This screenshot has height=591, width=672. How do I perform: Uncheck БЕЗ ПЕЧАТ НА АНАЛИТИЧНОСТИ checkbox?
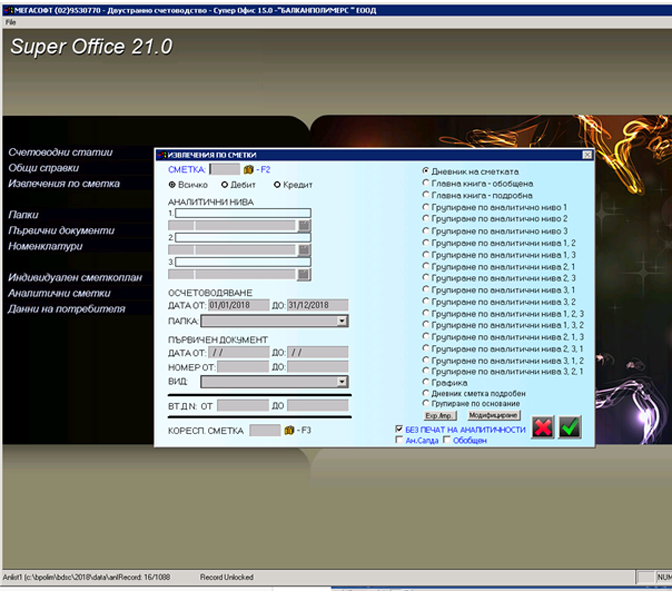[x=400, y=429]
